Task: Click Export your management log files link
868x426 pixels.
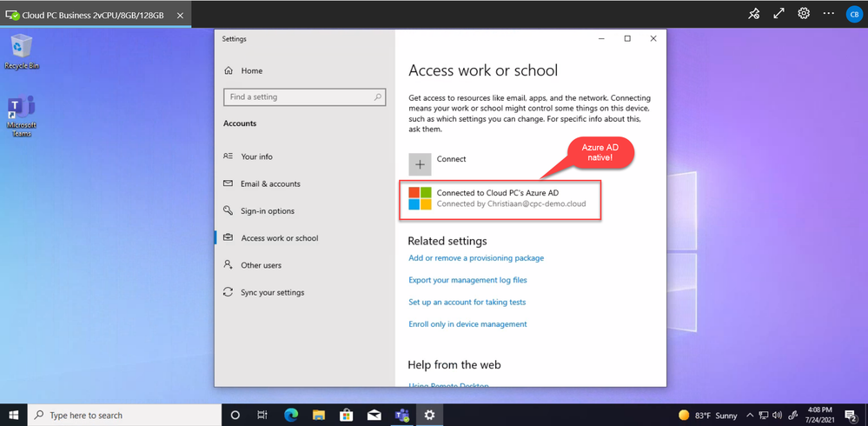Action: tap(467, 280)
